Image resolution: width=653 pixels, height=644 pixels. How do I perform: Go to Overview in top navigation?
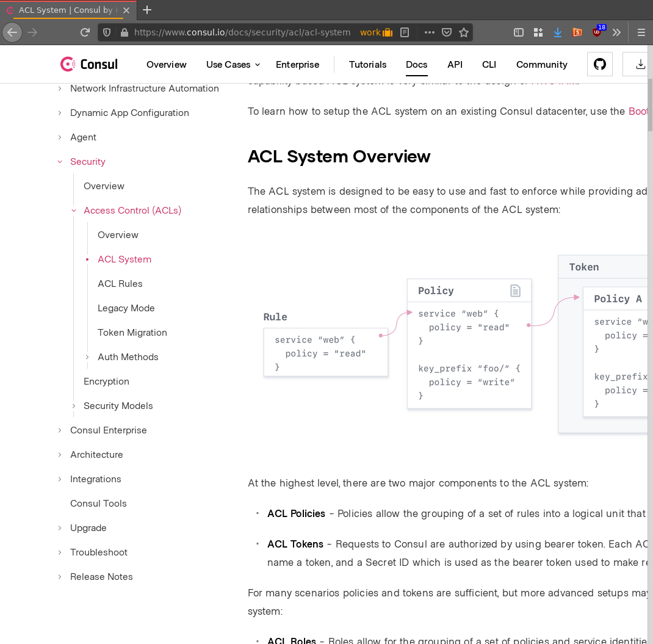click(x=166, y=65)
